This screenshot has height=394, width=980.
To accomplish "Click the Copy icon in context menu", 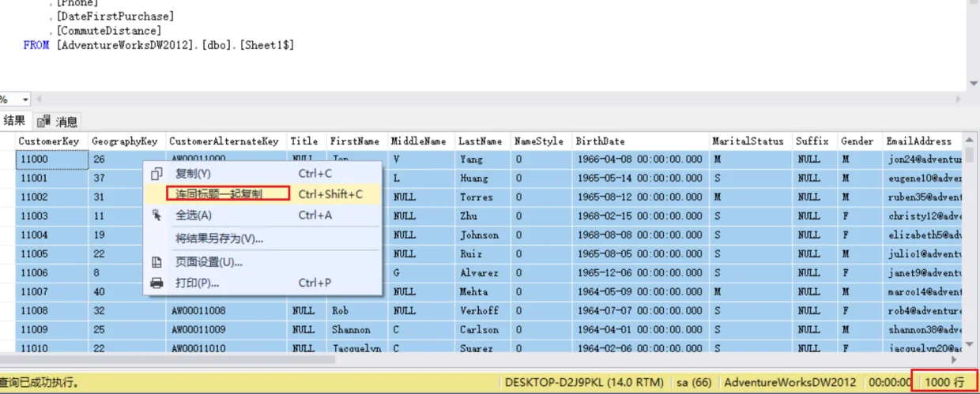I will coord(156,174).
